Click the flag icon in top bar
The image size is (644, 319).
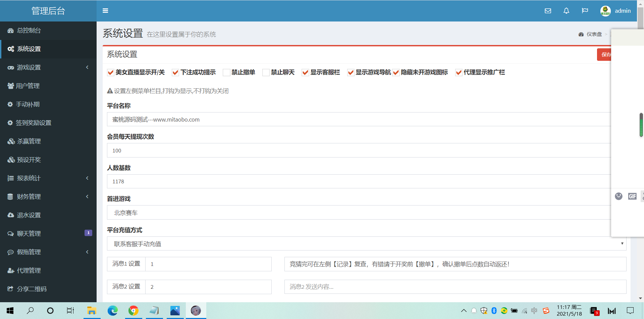pos(585,11)
